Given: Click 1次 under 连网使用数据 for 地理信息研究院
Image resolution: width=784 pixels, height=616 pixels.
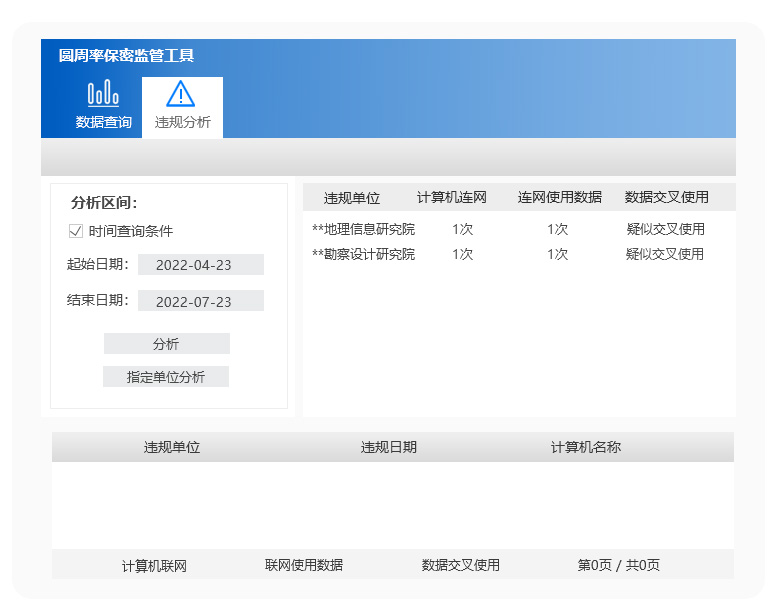Looking at the screenshot, I should point(558,230).
